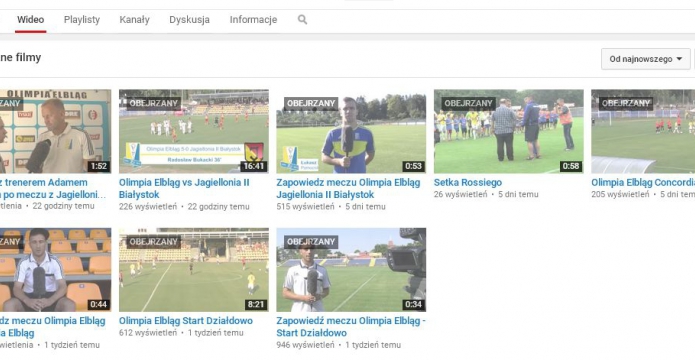Image resolution: width=695 pixels, height=360 pixels.
Task: Switch to the Playlisty tab
Action: pos(82,20)
